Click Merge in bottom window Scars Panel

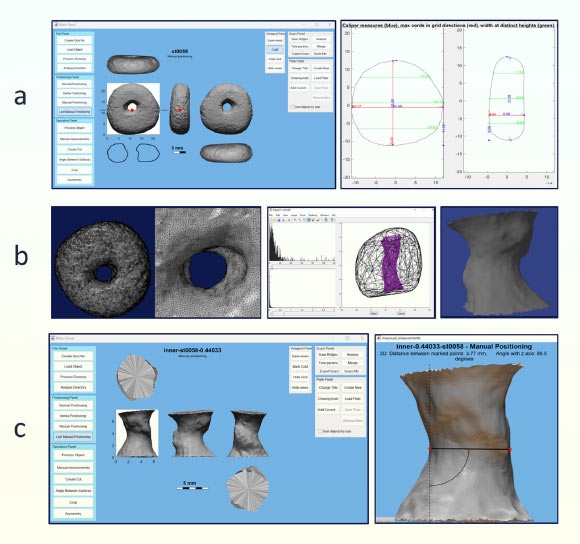point(352,363)
